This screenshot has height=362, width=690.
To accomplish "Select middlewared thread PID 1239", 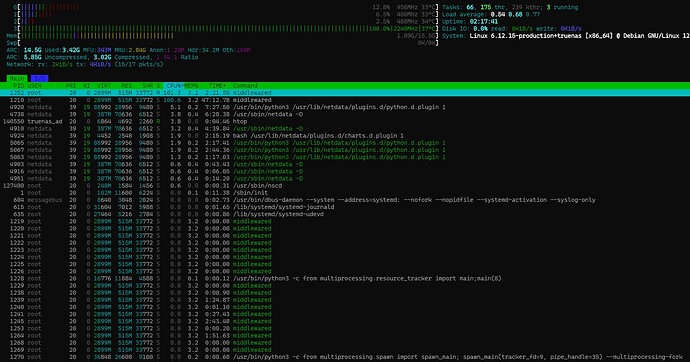I will (345, 300).
